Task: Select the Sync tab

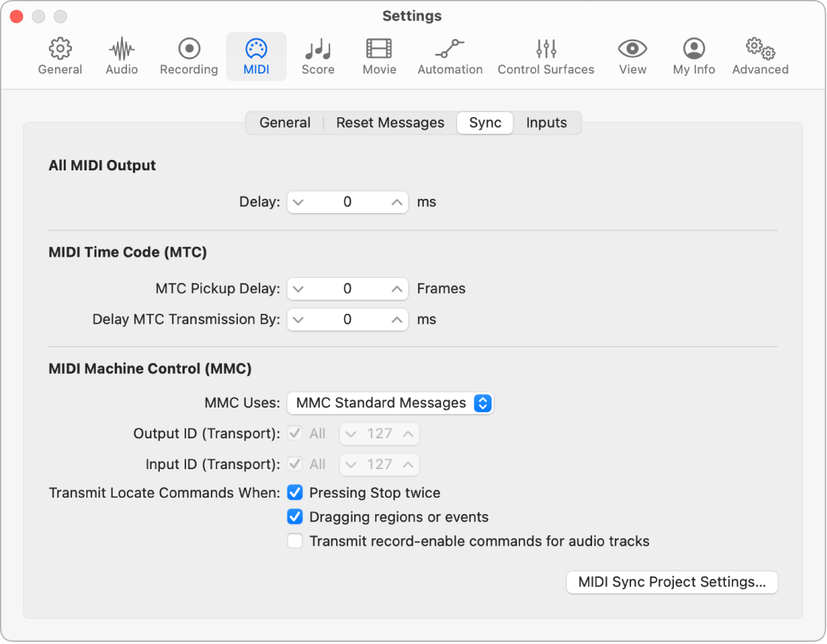Action: coord(486,123)
